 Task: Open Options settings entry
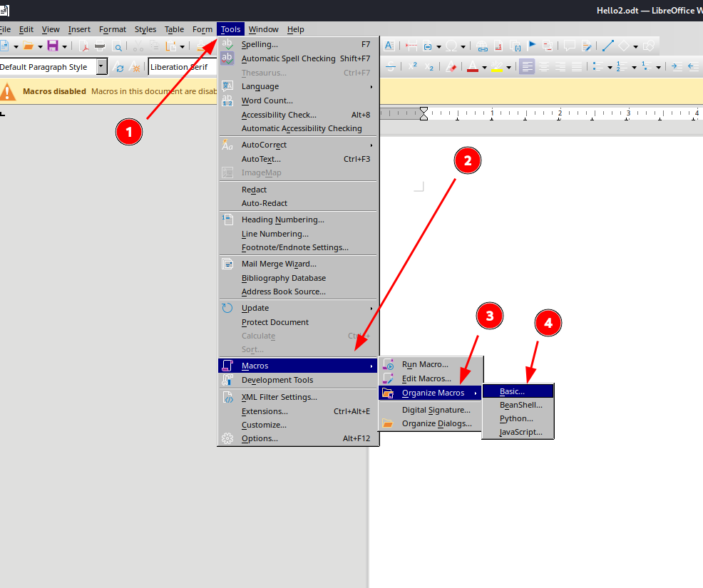coord(299,439)
